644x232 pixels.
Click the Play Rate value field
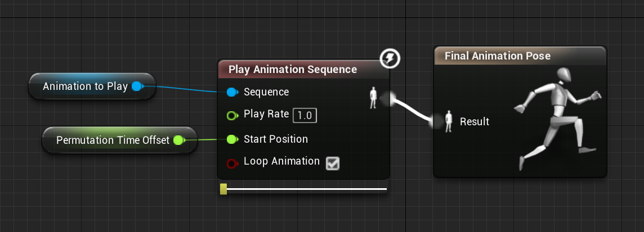305,116
